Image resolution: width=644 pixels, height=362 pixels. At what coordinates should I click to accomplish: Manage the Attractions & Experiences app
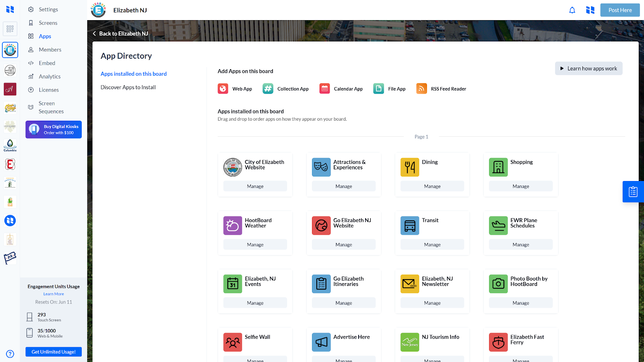pos(344,186)
